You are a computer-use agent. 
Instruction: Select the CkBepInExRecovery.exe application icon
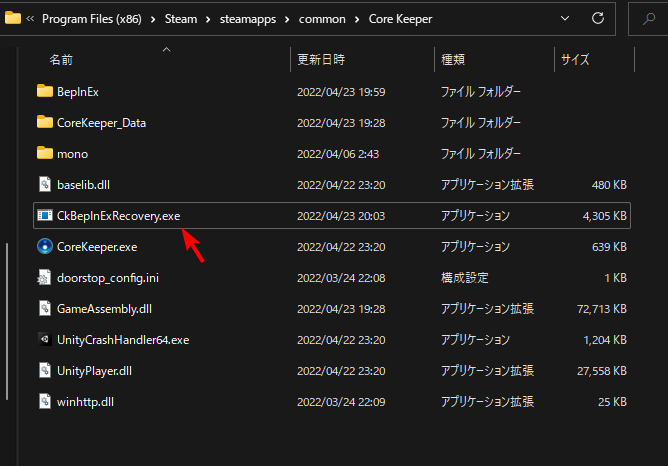click(x=45, y=216)
